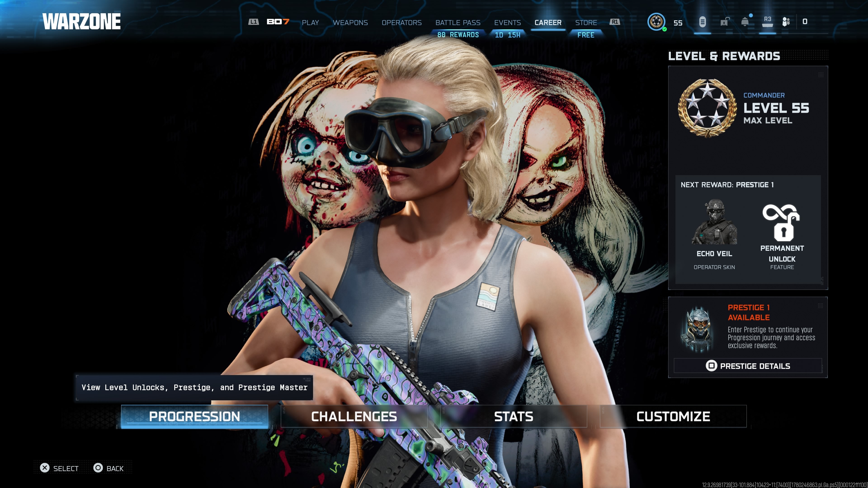
Task: Select the BO7 game logo tab
Action: [x=278, y=22]
